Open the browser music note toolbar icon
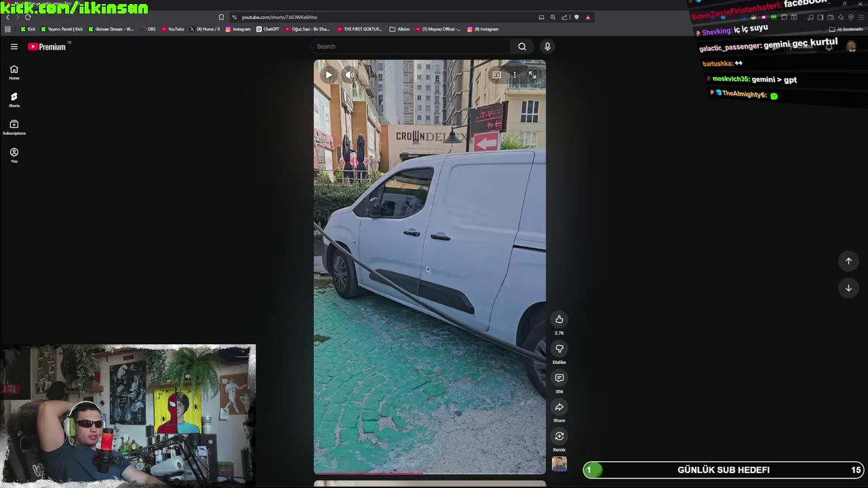This screenshot has height=488, width=868. [810, 18]
